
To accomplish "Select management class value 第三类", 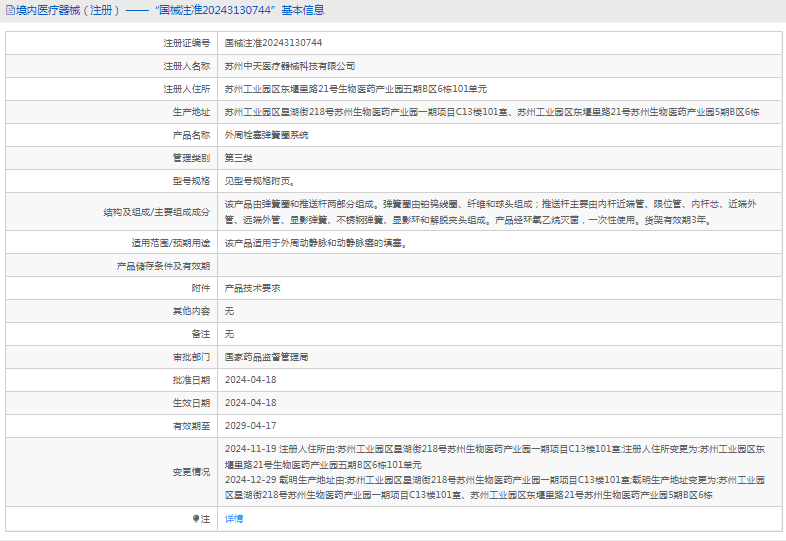I will pos(239,158).
